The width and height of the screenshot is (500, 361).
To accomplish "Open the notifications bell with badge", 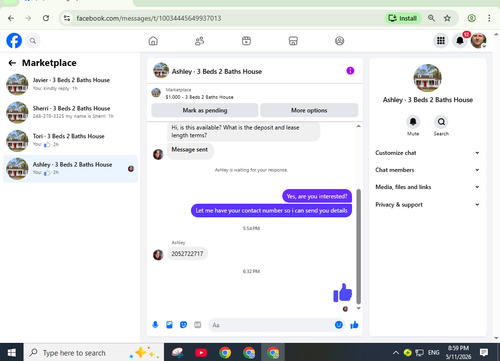I will (x=460, y=41).
